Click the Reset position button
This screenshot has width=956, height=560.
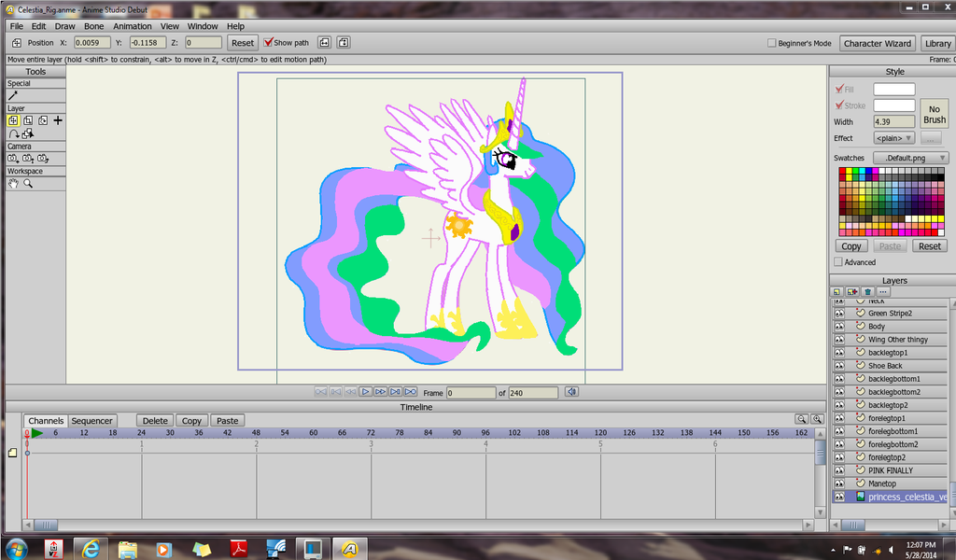coord(243,43)
